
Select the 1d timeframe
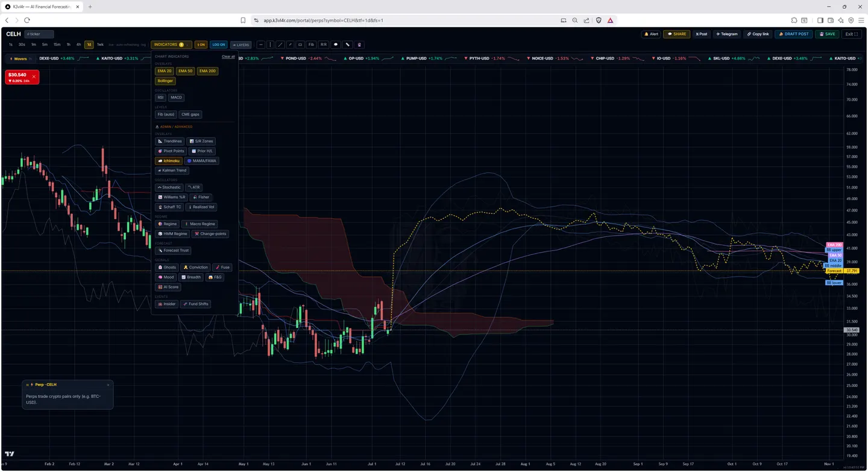pyautogui.click(x=89, y=45)
